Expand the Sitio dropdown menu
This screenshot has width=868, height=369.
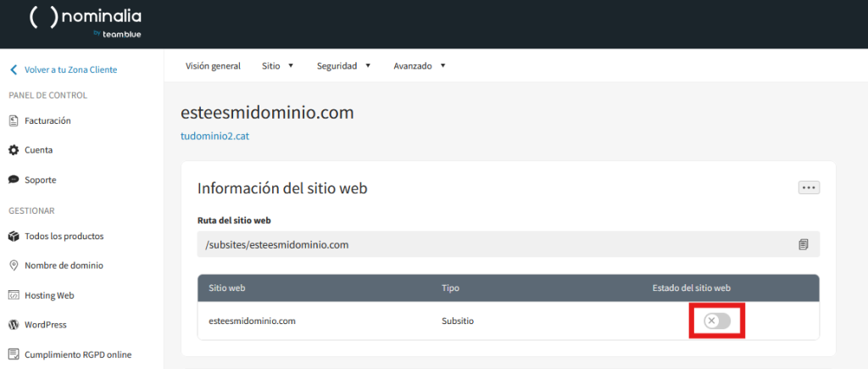coord(278,66)
